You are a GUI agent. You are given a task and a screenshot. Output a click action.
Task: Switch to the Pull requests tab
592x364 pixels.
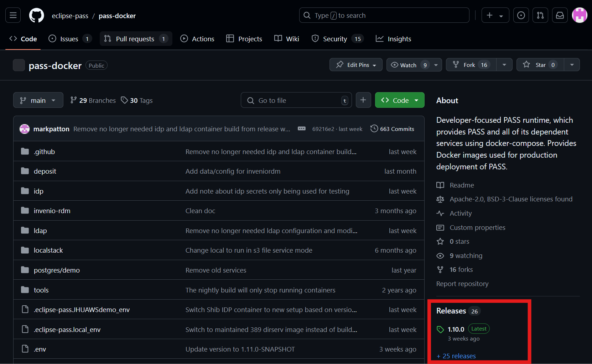(136, 39)
